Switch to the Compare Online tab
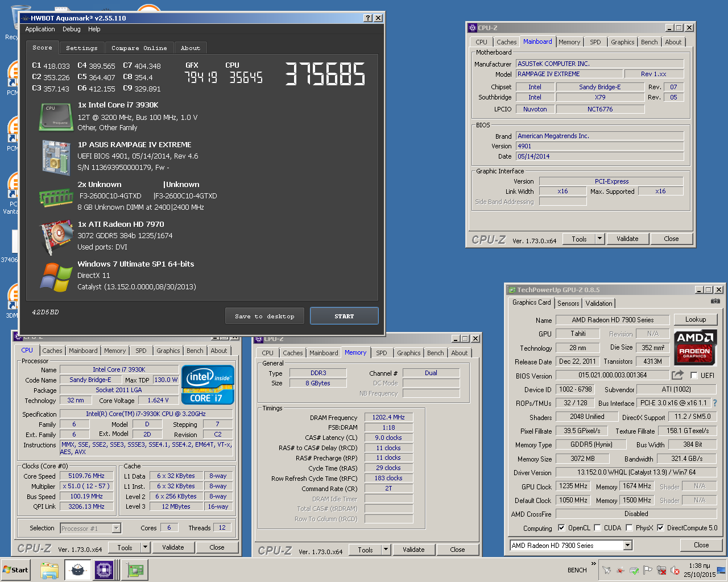728x582 pixels. [x=139, y=48]
